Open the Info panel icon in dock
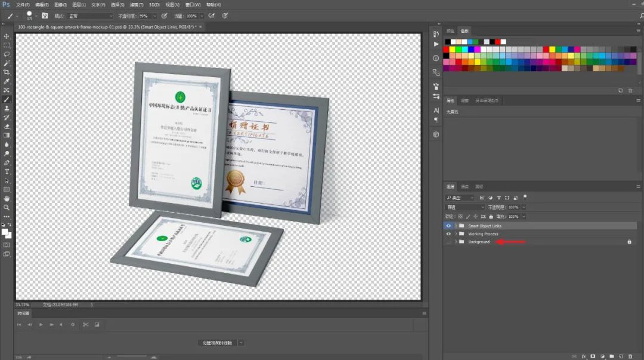 point(436,58)
